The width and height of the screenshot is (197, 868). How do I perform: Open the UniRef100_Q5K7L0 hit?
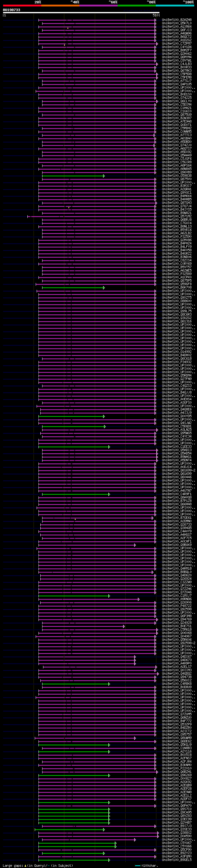click(176, 23)
